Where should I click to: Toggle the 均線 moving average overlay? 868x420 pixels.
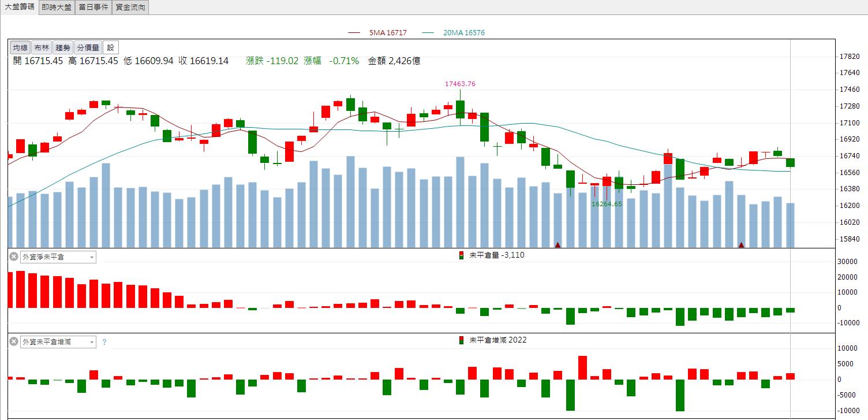pyautogui.click(x=20, y=48)
